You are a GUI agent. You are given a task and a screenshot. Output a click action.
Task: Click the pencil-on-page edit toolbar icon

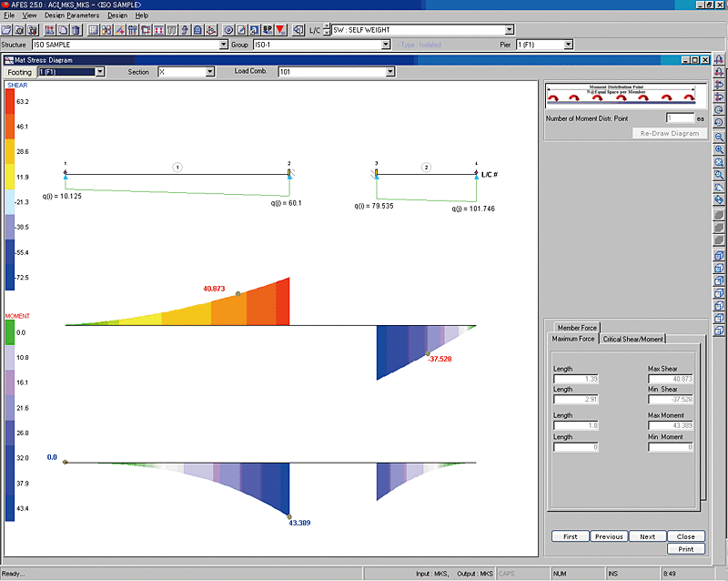[x=241, y=30]
